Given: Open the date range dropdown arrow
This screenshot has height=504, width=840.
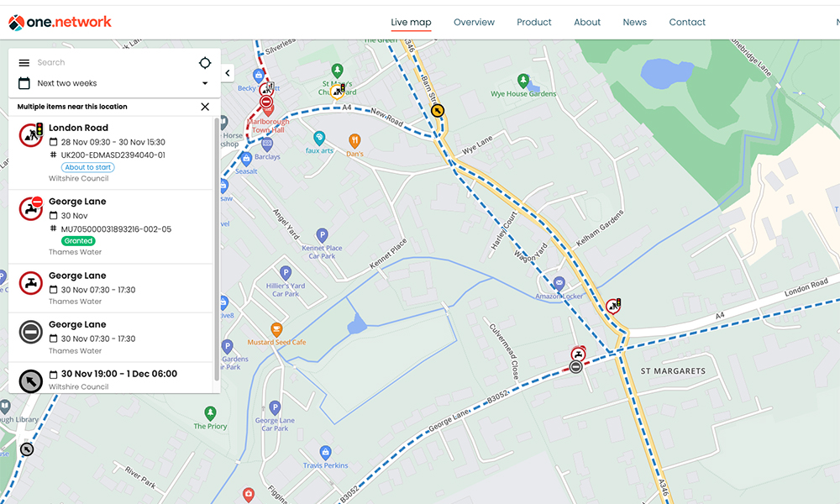Looking at the screenshot, I should (x=205, y=84).
